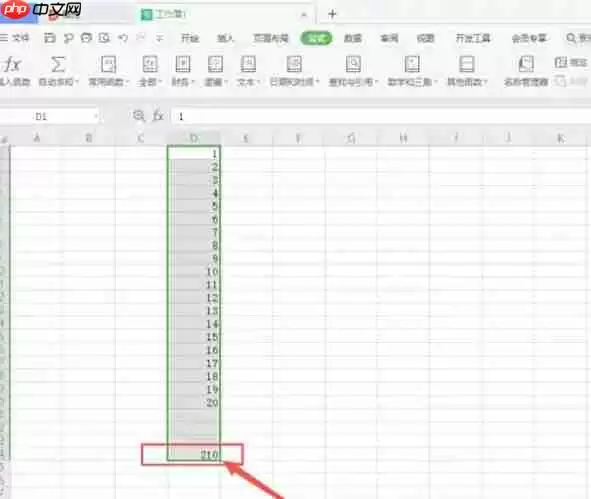Expand the Math and Trig dropdown arrow
This screenshot has width=591, height=499.
coord(435,82)
